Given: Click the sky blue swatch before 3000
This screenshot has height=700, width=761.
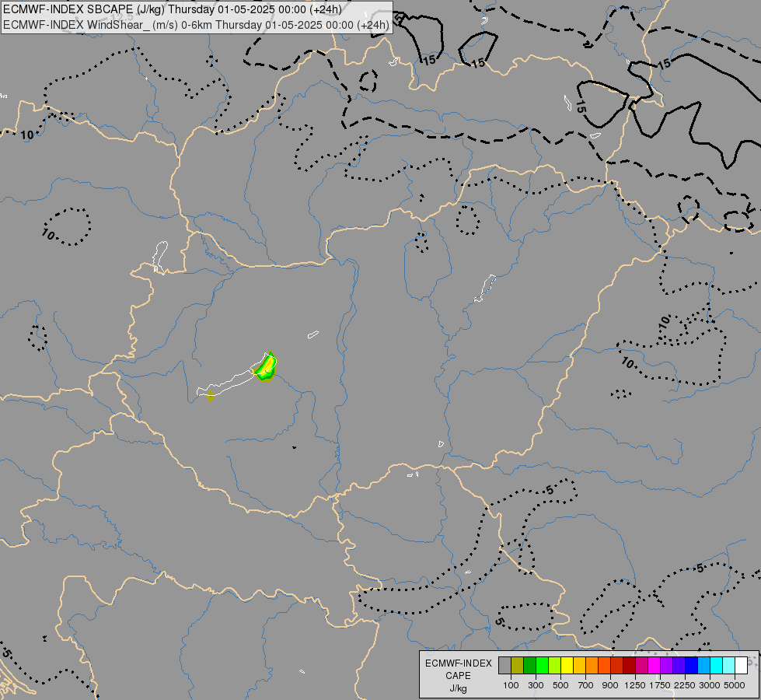Looking at the screenshot, I should point(703,666).
